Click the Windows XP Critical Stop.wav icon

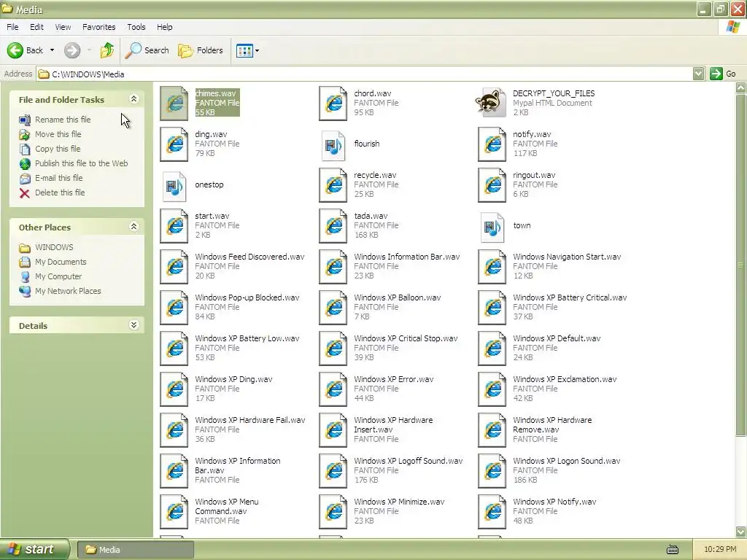333,349
